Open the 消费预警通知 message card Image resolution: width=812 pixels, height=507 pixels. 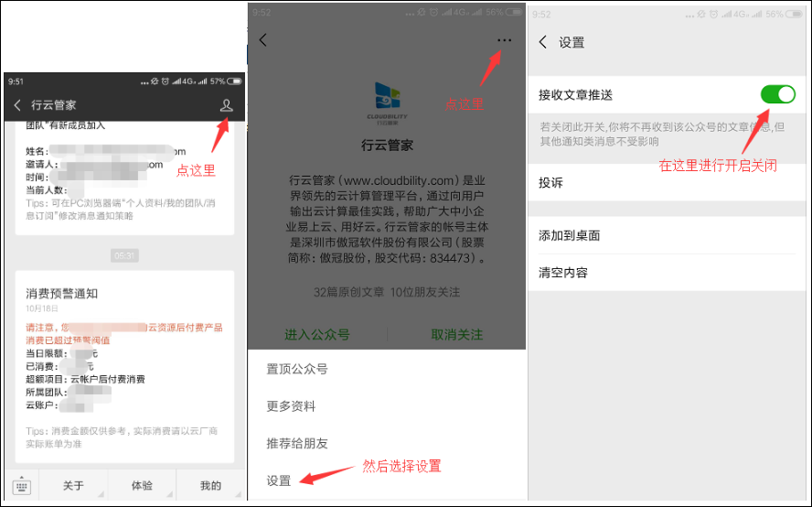124,366
